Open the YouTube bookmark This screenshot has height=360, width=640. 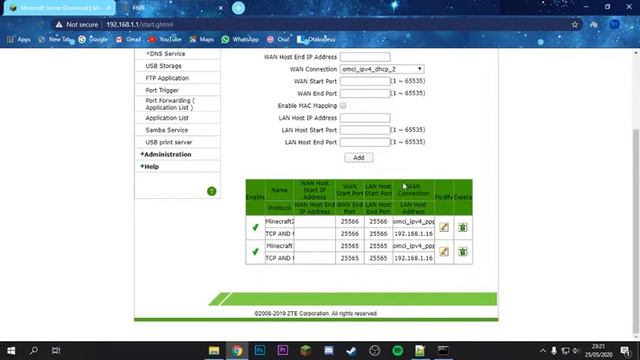pos(165,39)
